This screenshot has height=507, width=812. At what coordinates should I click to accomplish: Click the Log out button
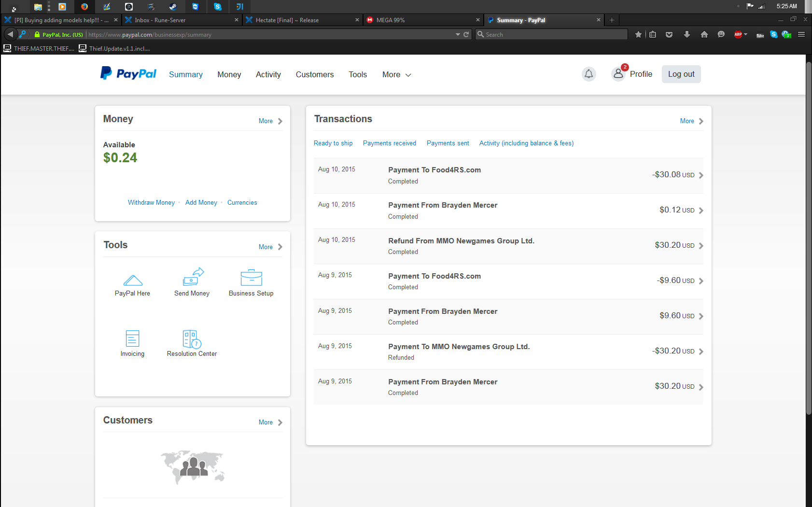(681, 74)
